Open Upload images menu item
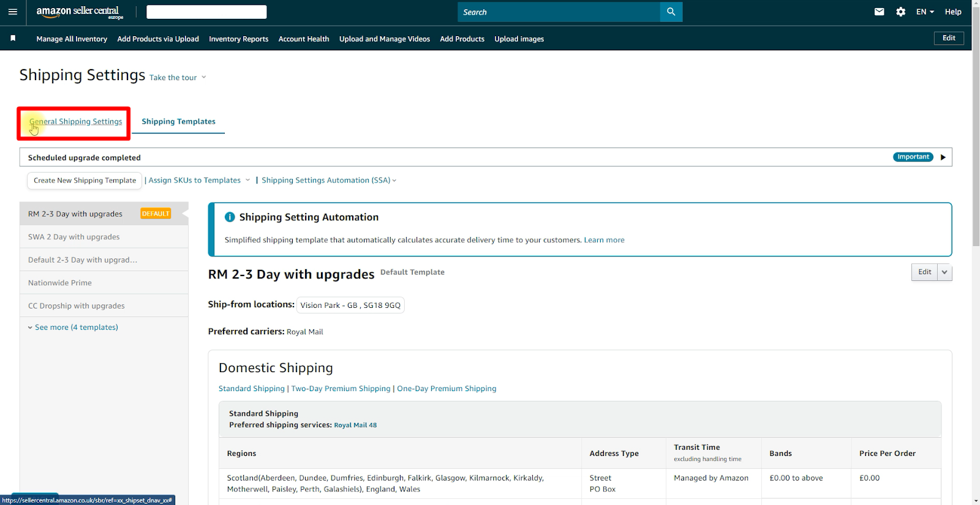Viewport: 980px width, 505px height. point(519,39)
